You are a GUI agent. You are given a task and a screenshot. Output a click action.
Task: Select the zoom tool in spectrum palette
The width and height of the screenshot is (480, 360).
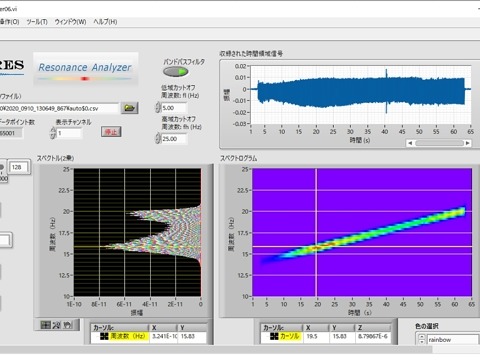pos(56,325)
